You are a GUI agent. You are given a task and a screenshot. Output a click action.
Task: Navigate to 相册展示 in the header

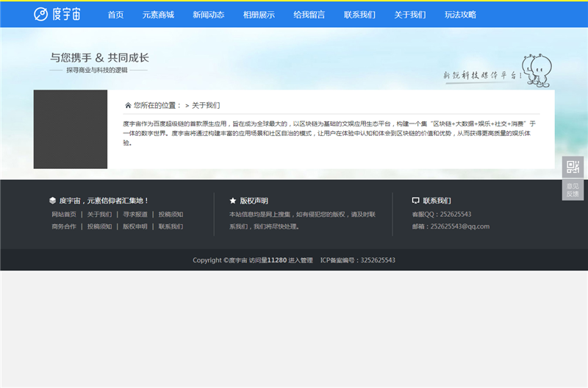pyautogui.click(x=259, y=14)
